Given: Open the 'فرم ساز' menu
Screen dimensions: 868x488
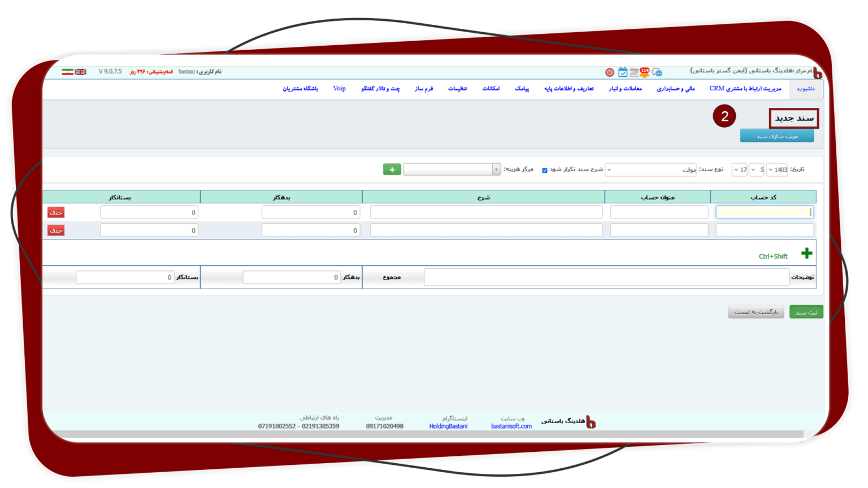Looking at the screenshot, I should point(423,89).
